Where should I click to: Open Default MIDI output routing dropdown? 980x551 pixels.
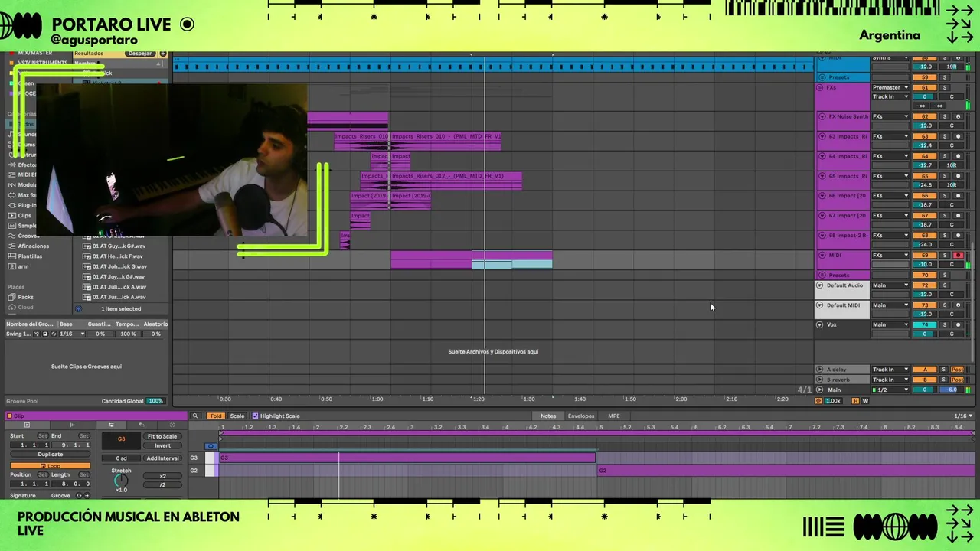pos(890,305)
